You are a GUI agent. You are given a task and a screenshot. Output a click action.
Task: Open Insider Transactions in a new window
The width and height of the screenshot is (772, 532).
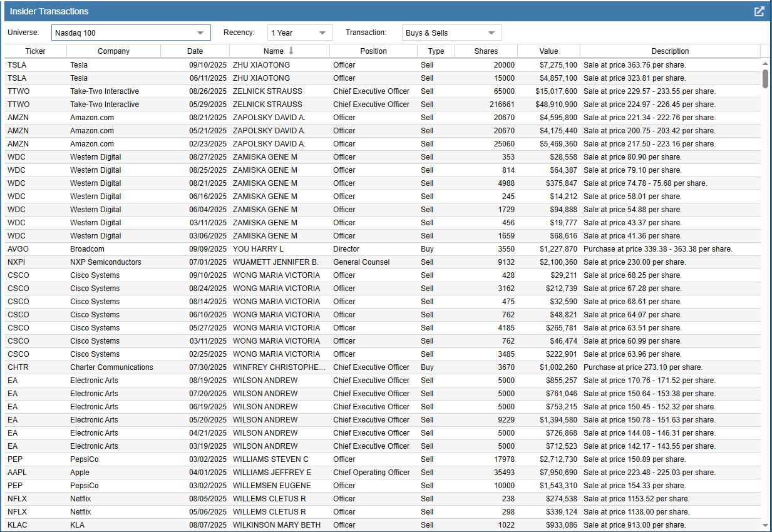(759, 11)
